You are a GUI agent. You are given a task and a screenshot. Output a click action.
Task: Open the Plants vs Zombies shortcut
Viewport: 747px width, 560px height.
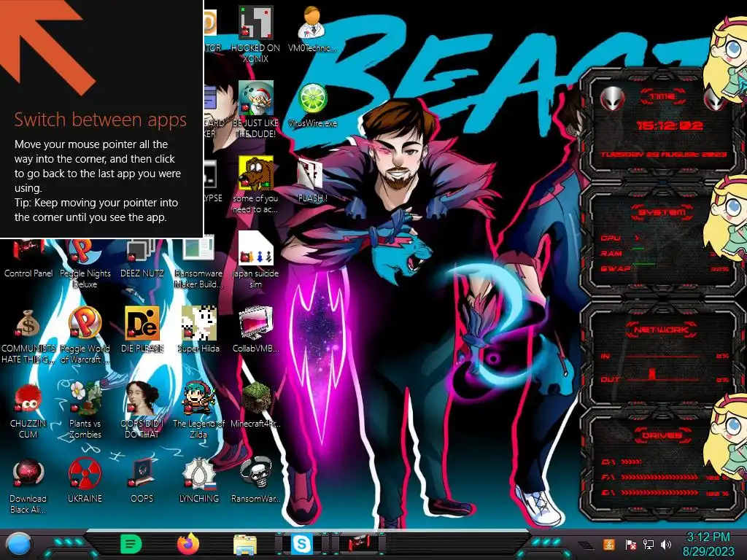coord(85,411)
